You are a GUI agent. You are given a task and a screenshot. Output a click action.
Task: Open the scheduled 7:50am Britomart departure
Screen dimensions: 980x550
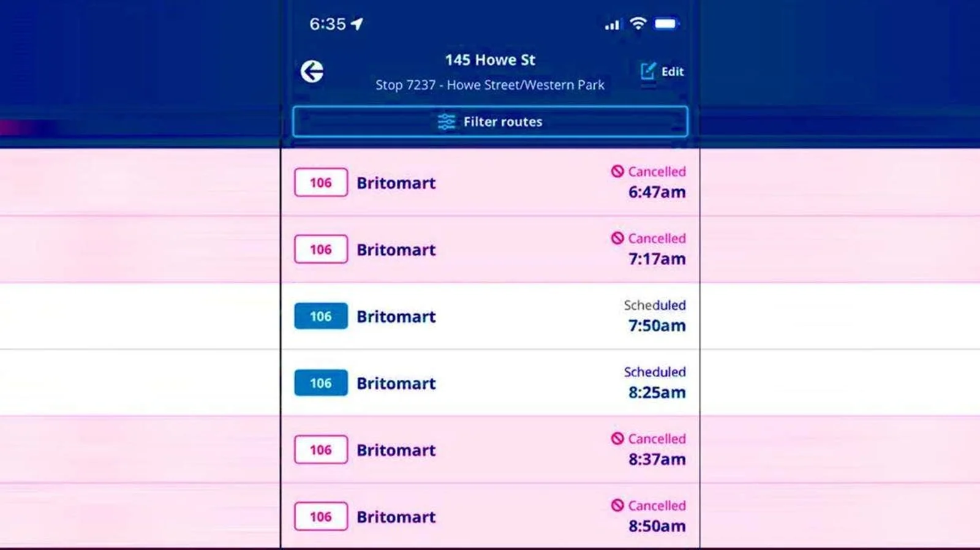pos(490,316)
